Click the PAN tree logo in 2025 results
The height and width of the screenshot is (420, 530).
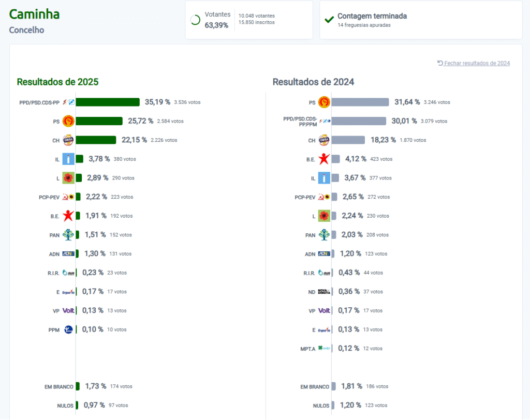pyautogui.click(x=68, y=234)
